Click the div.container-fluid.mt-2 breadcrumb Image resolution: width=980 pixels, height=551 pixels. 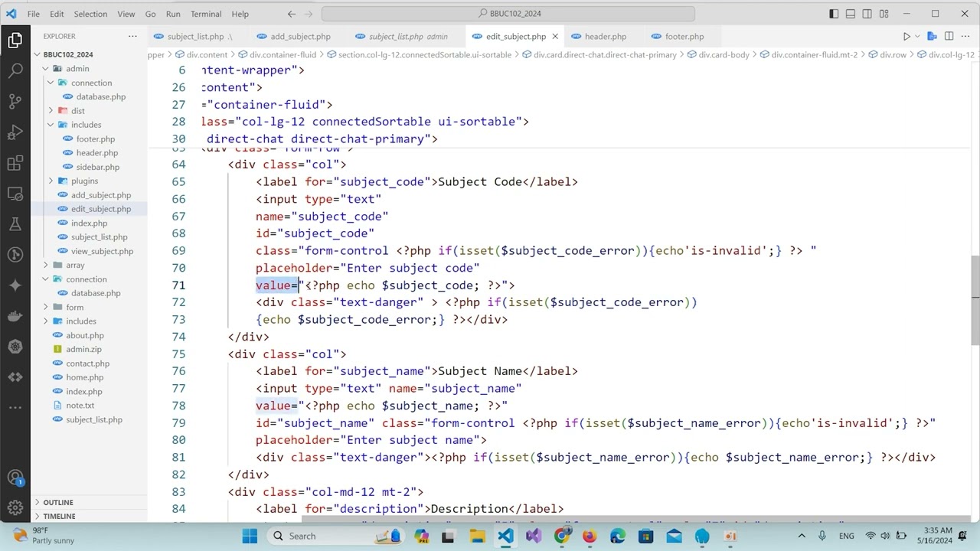(814, 54)
